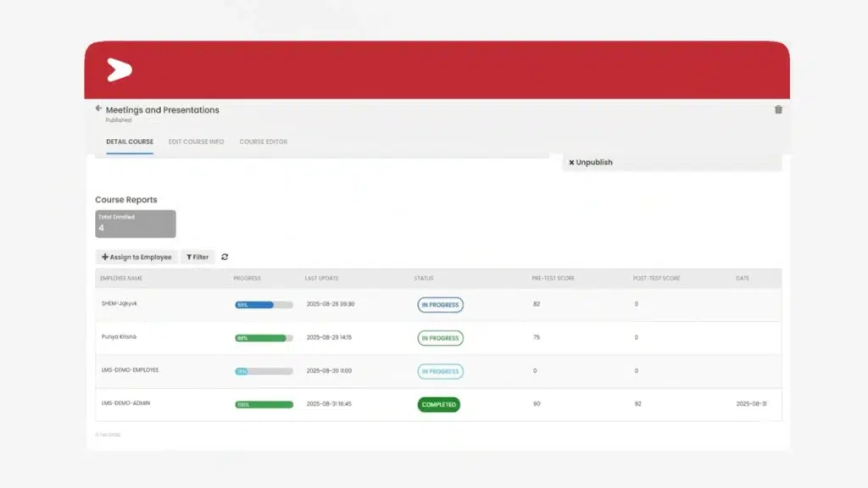Click the white arrow logo in header

click(120, 70)
